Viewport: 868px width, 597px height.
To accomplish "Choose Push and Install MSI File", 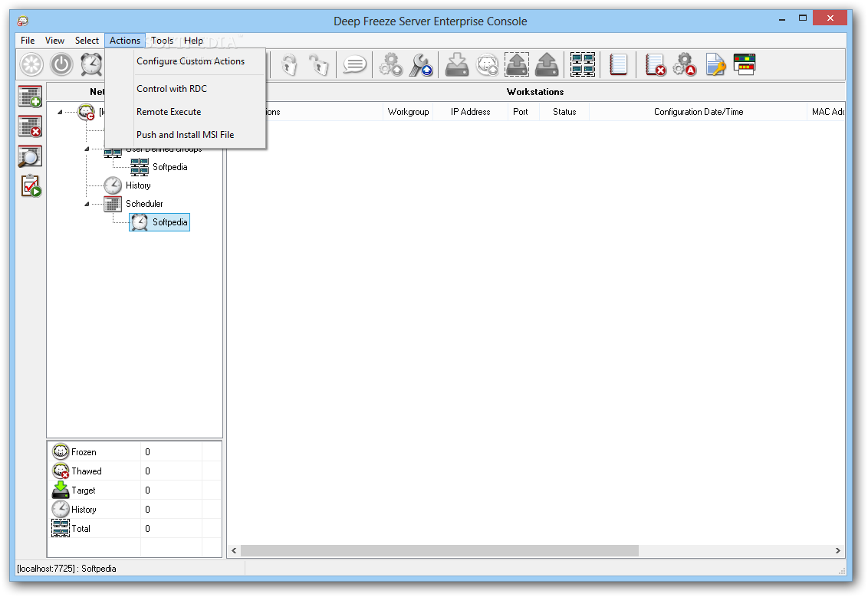I will [186, 134].
